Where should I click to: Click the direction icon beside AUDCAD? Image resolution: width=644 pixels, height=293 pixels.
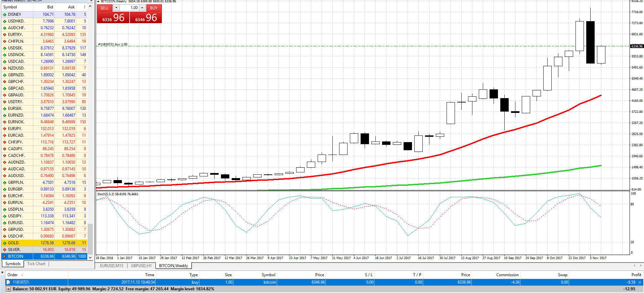(5, 169)
